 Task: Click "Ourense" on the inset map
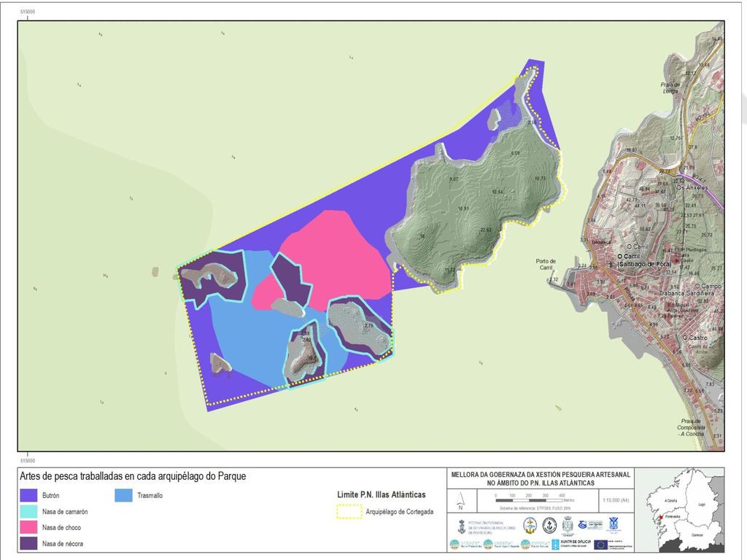[697, 535]
